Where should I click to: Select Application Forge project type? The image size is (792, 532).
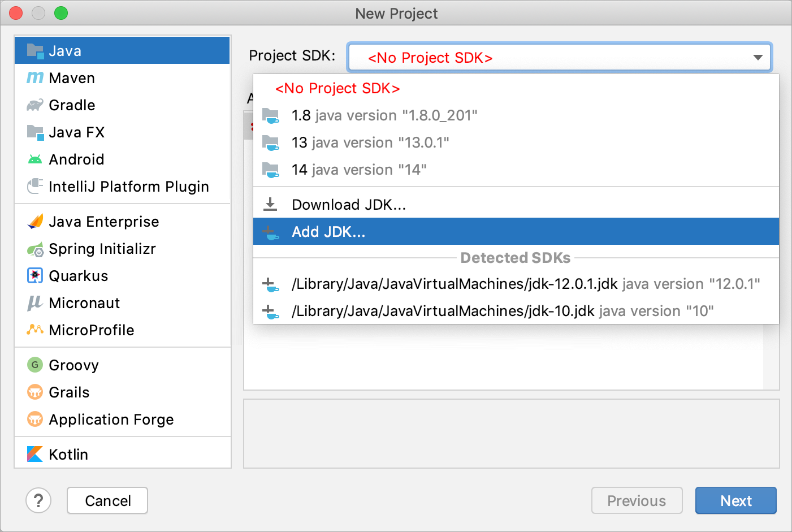[x=122, y=419]
